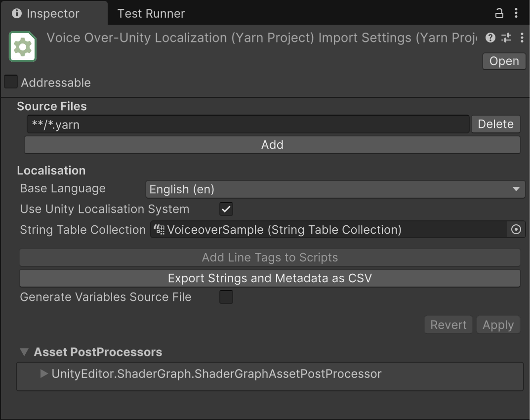Enable the Addressable checkbox
The width and height of the screenshot is (530, 420).
10,82
